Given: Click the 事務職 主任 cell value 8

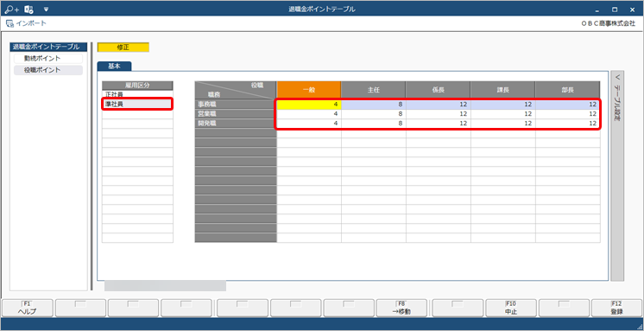Looking at the screenshot, I should [373, 105].
